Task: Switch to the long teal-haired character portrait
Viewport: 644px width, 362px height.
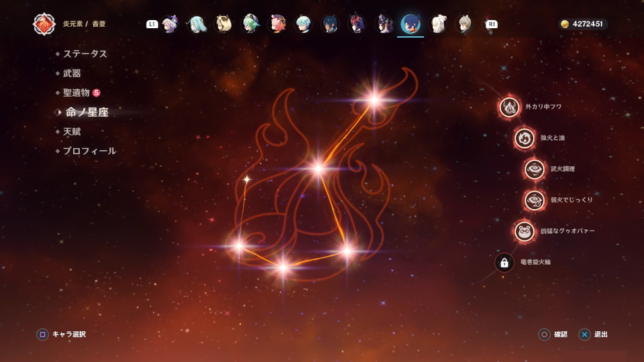Action: pos(197,24)
